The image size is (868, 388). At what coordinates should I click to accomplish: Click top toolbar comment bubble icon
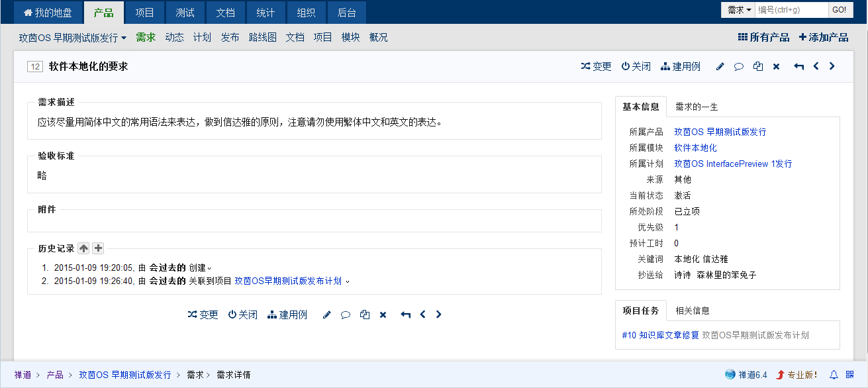tap(739, 67)
